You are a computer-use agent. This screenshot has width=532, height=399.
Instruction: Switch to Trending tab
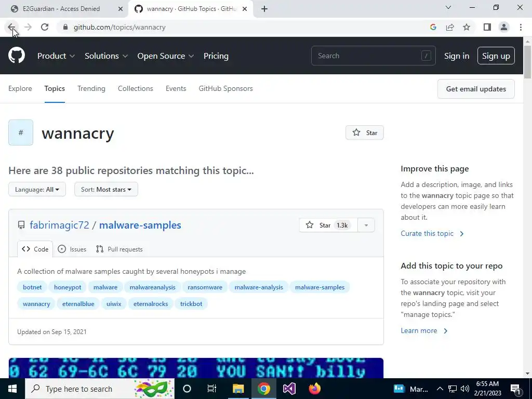click(x=91, y=88)
